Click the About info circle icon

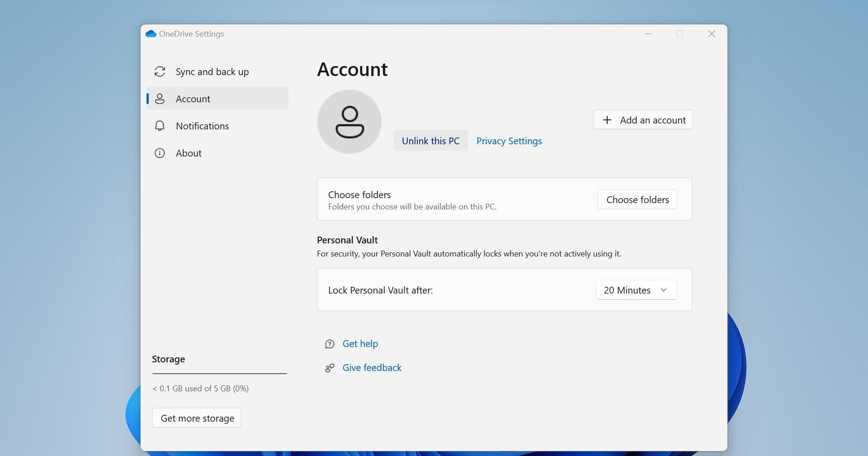click(160, 153)
